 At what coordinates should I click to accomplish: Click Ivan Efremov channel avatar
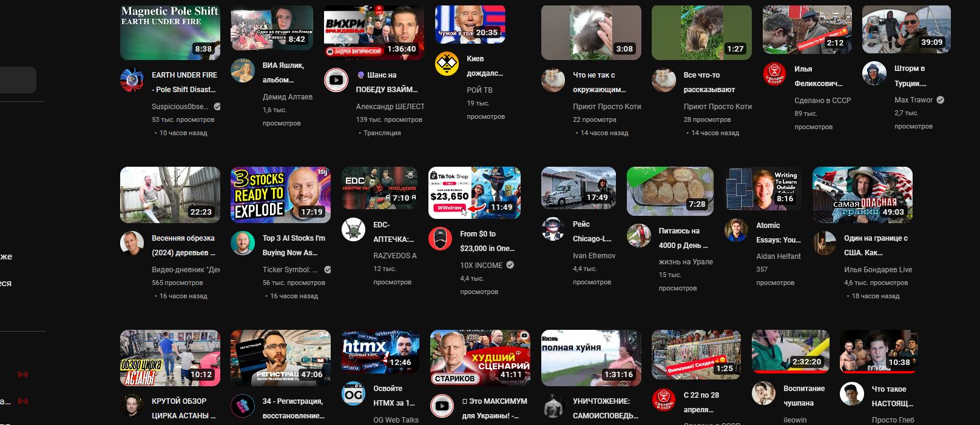[553, 229]
